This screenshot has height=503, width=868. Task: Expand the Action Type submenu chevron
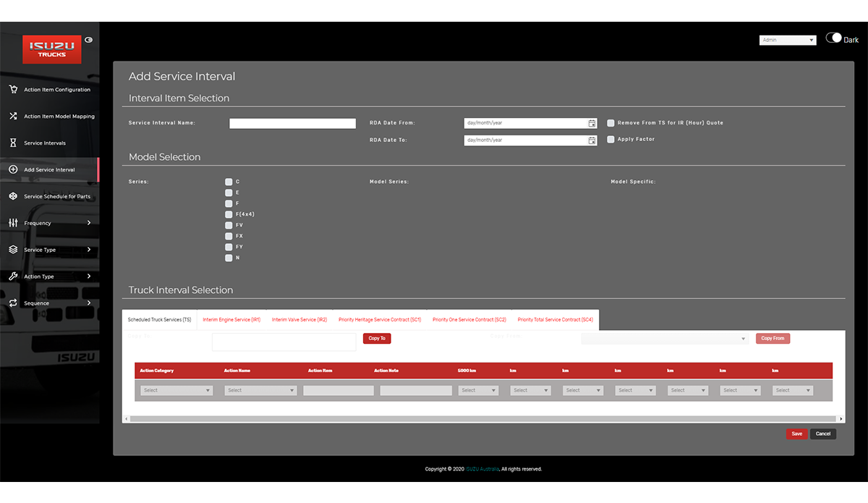click(89, 276)
